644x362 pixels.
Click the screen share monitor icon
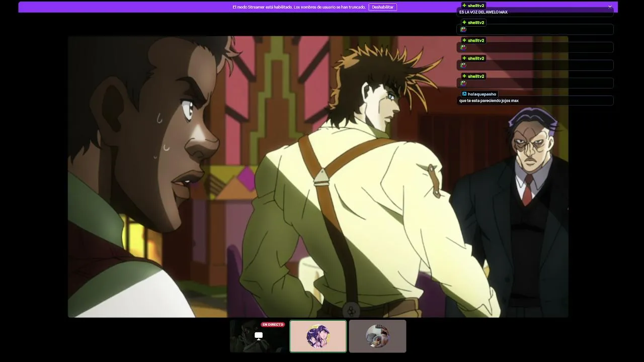(x=259, y=336)
